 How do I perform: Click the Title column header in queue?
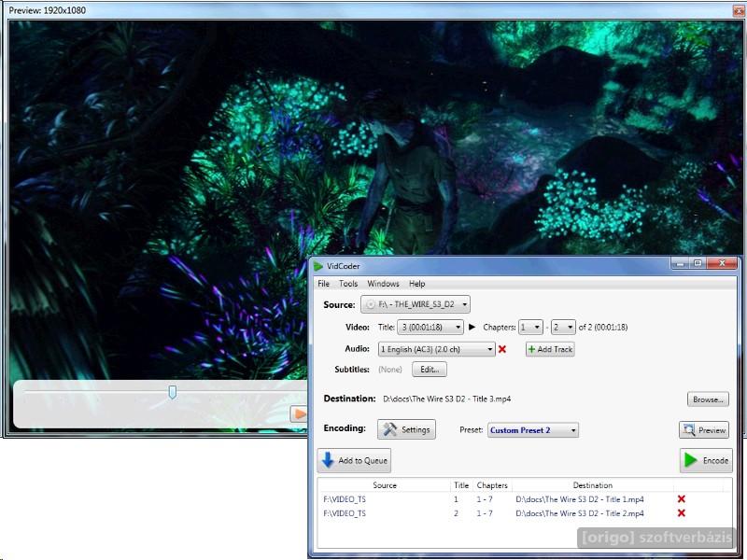tap(461, 485)
